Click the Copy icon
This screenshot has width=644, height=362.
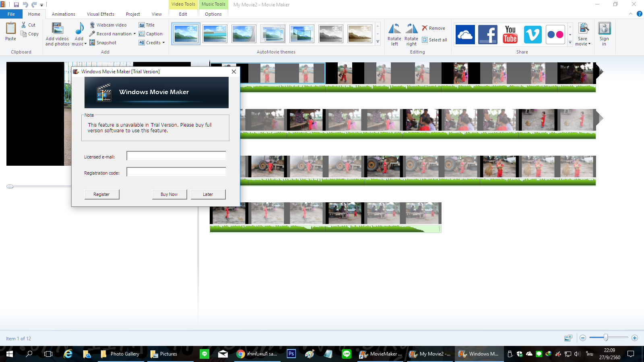coord(24,34)
